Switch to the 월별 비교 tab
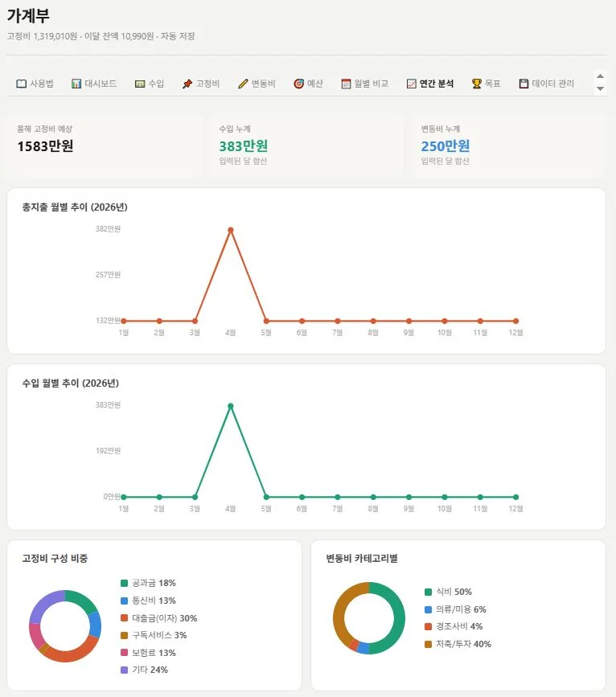 [x=365, y=84]
